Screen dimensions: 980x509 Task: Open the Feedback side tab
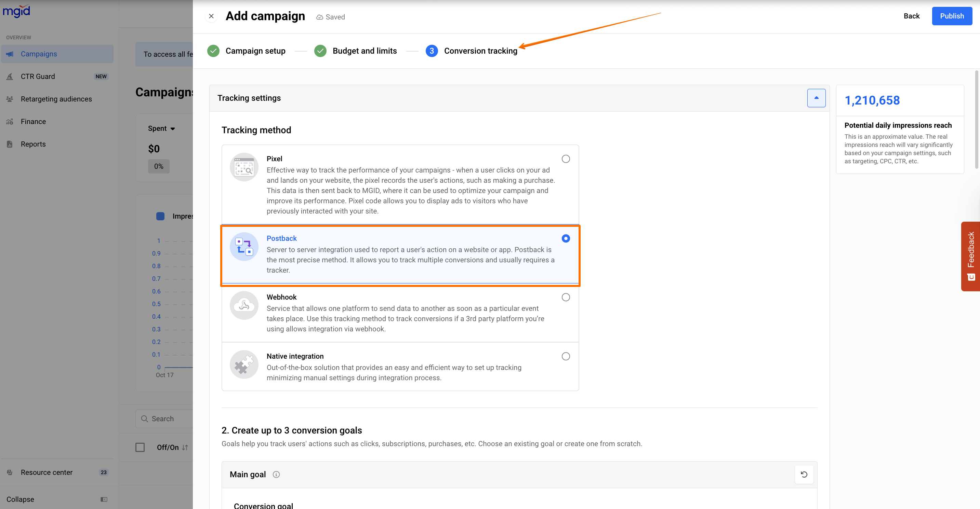pos(970,256)
